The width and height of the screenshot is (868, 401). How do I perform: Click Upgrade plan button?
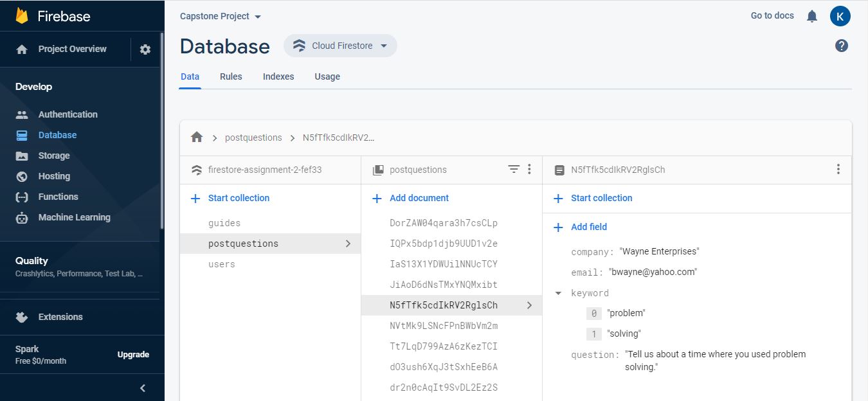(x=133, y=355)
